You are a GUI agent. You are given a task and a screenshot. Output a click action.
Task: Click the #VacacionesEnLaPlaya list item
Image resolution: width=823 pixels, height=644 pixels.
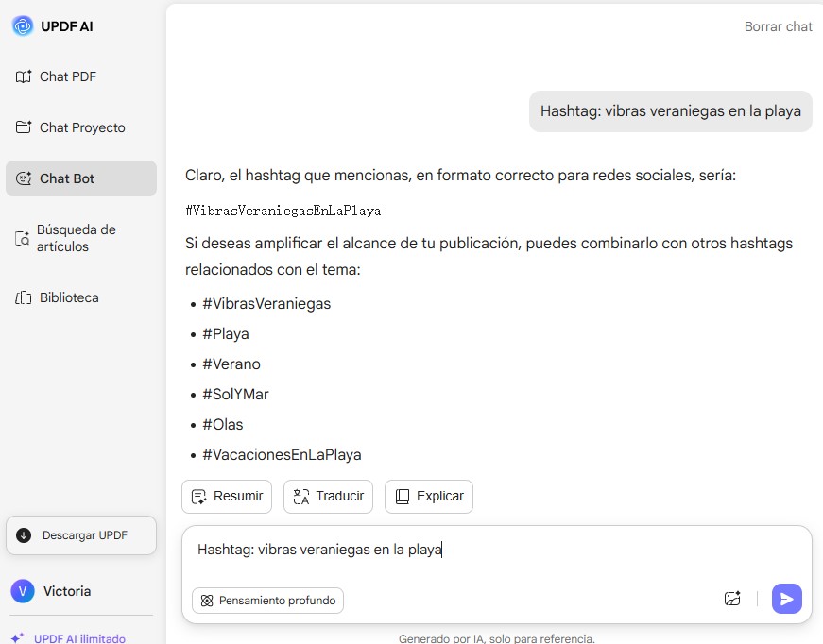click(x=282, y=455)
